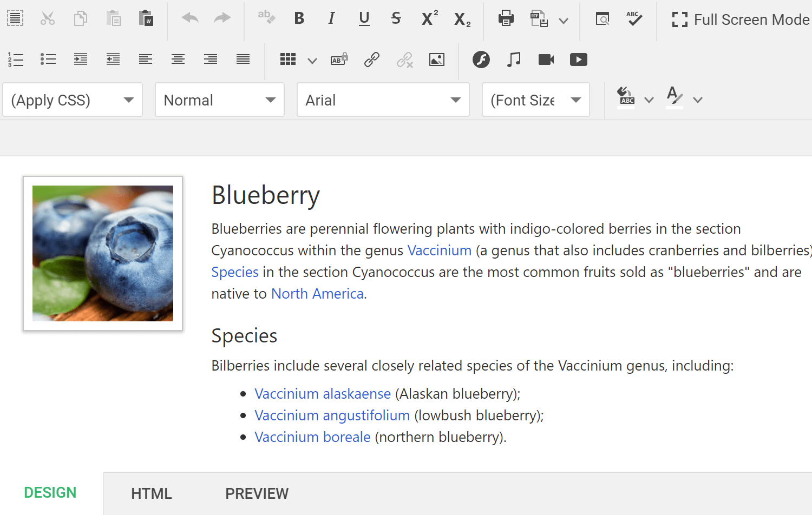Click the Insert Flash icon

(x=481, y=60)
